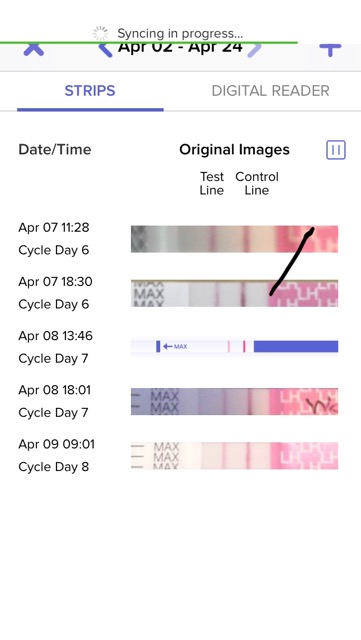The height and width of the screenshot is (640, 361).
Task: Select the Apr 07 11:28 Cycle Day 6 entry
Action: (x=54, y=239)
